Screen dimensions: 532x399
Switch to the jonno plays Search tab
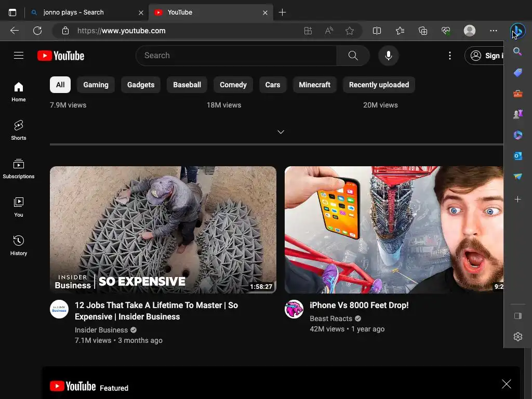[x=87, y=12]
